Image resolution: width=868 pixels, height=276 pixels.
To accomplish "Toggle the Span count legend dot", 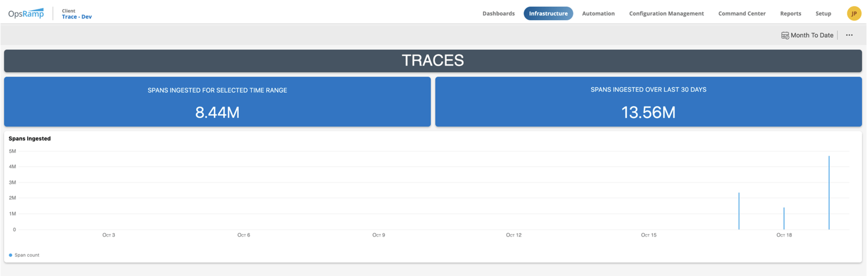I will point(10,255).
